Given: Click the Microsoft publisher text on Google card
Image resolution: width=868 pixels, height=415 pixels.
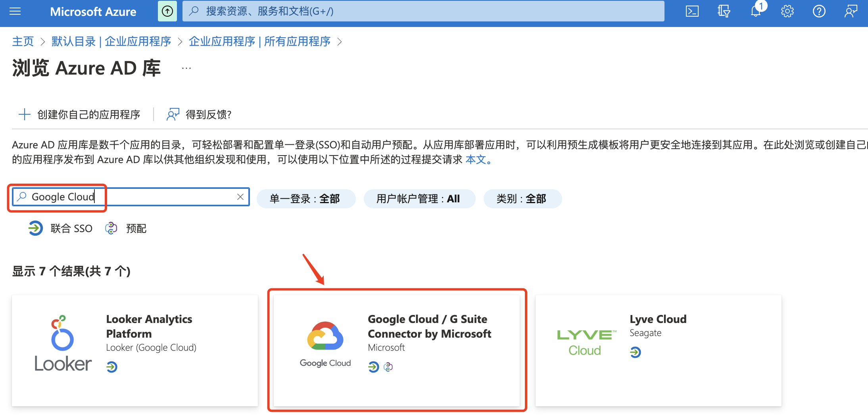Looking at the screenshot, I should pyautogui.click(x=386, y=348).
